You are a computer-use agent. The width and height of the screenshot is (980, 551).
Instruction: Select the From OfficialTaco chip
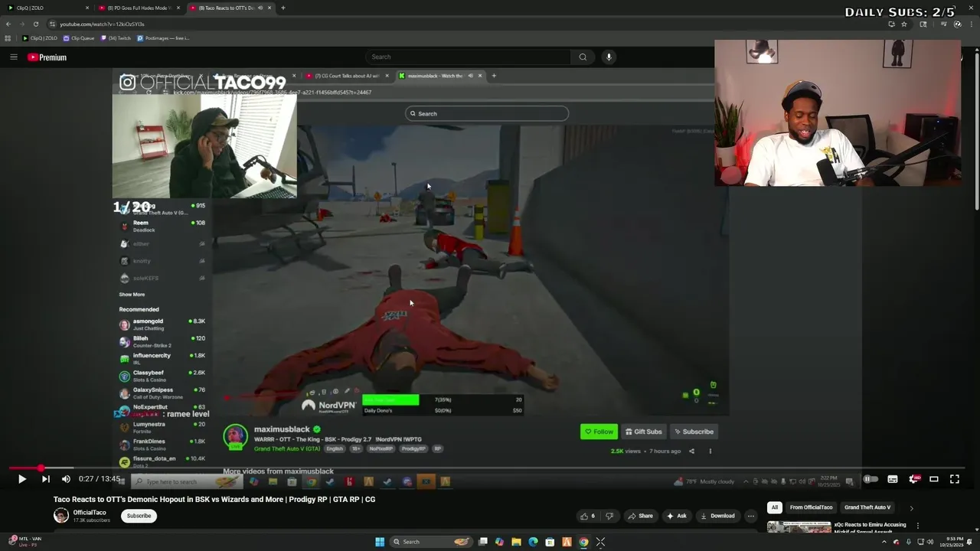(x=811, y=507)
